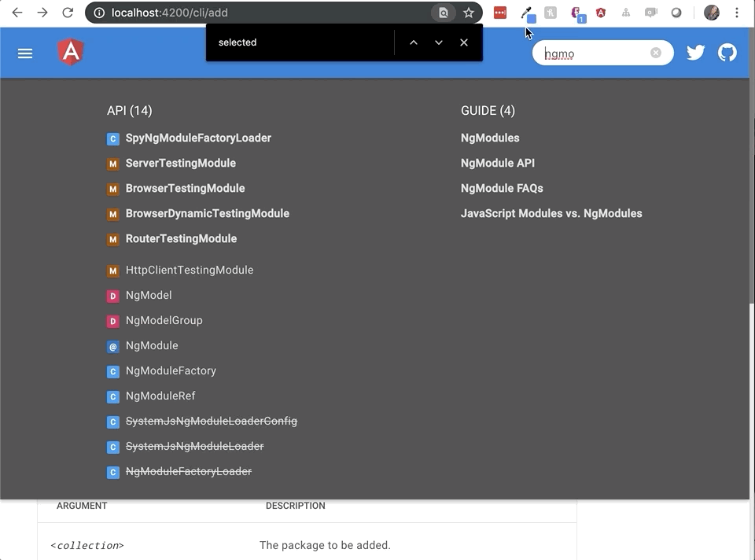Open the GitHub repository icon
This screenshot has height=560, width=755.
coord(727,52)
